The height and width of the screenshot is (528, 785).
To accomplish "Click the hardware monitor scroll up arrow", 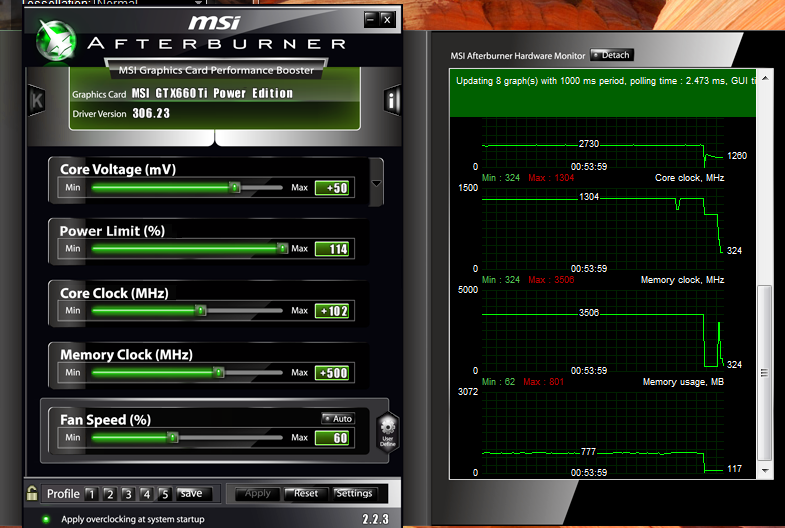I will click(765, 78).
